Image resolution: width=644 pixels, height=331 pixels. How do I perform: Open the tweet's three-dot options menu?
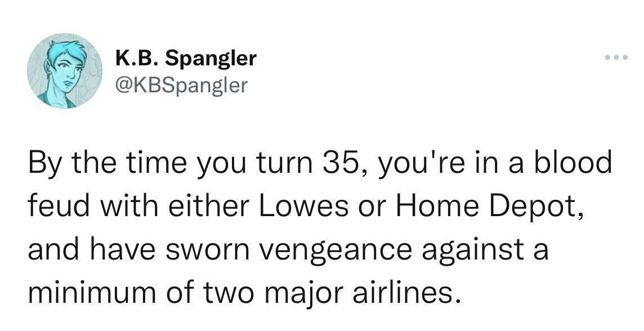point(617,57)
